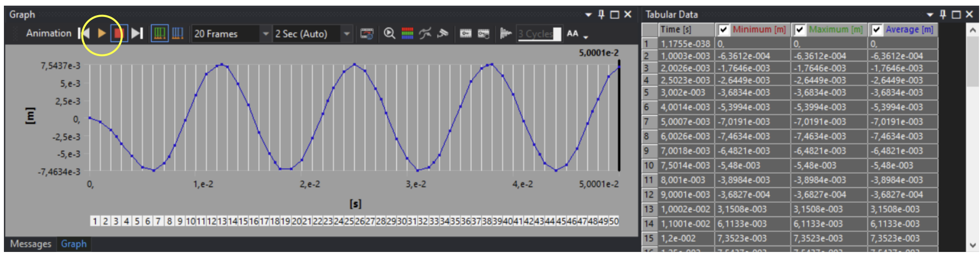Open the 20 Frames dropdown
Viewport: 980px width, 255px height.
265,34
